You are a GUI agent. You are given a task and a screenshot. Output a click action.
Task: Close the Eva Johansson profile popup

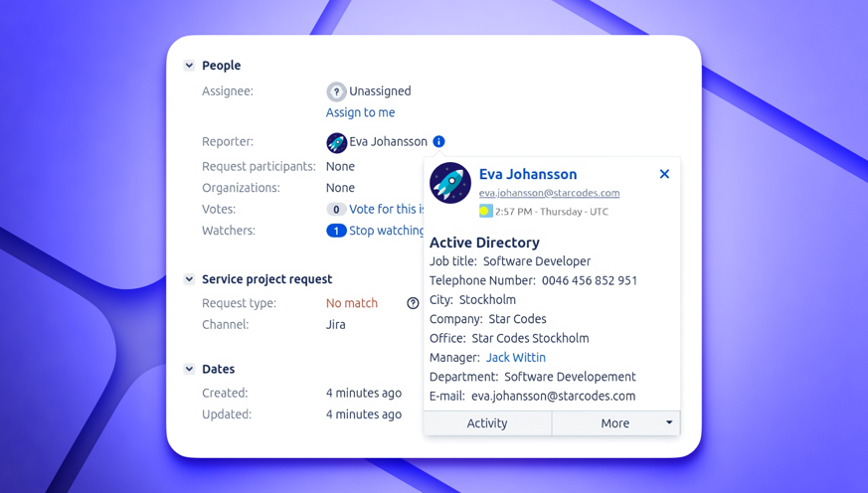point(664,174)
